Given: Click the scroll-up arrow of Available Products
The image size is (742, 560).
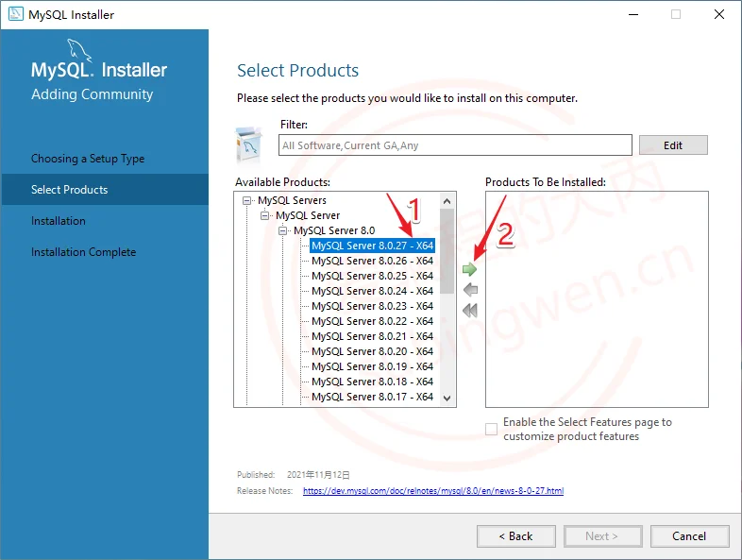Looking at the screenshot, I should point(447,201).
